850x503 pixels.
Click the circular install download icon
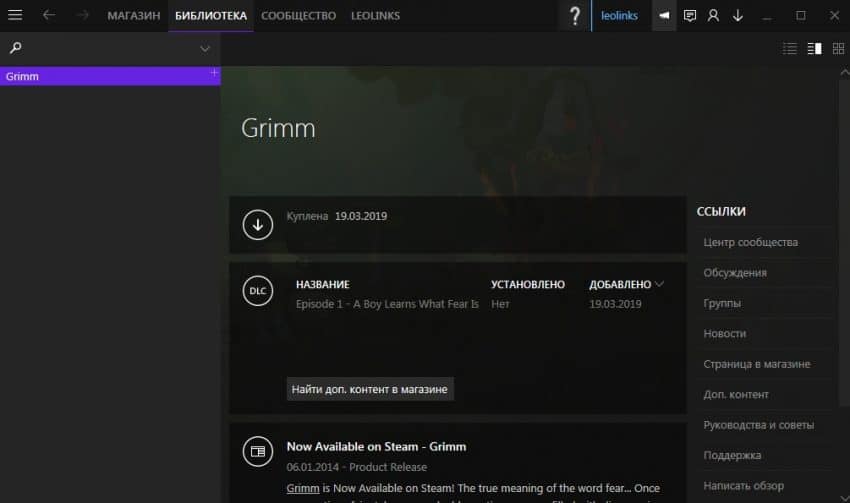[257, 224]
